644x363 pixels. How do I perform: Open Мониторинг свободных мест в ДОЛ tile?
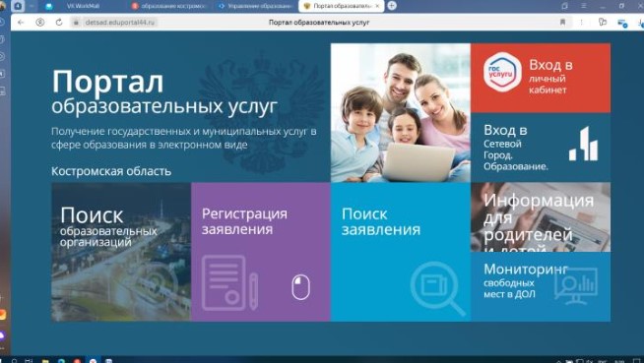click(x=541, y=286)
